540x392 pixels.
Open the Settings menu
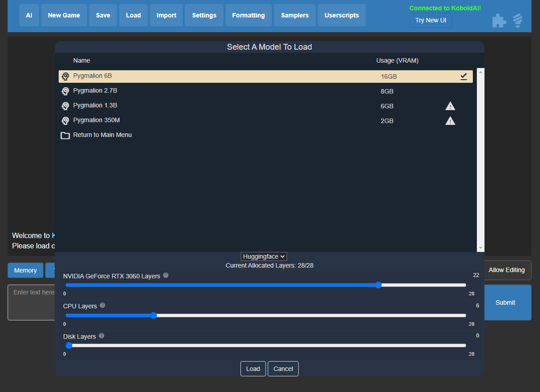204,15
